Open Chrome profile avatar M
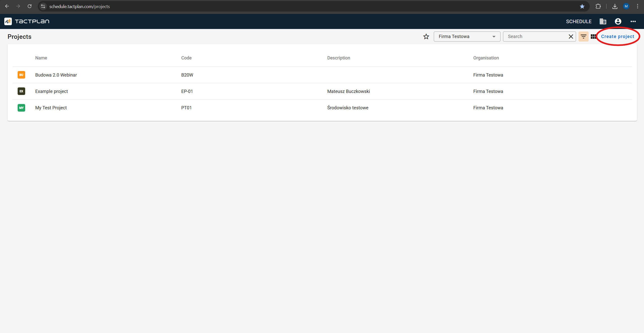 pos(626,6)
